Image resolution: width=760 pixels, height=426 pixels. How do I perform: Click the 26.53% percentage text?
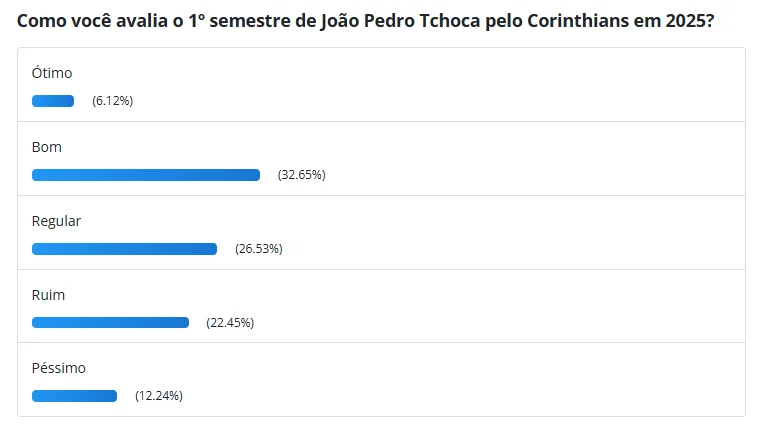click(259, 249)
